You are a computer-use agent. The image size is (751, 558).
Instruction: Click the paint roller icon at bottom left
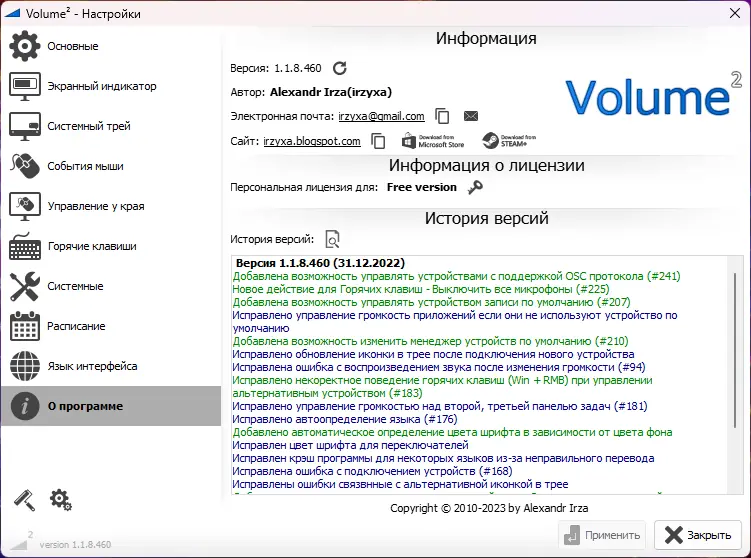pyautogui.click(x=24, y=500)
